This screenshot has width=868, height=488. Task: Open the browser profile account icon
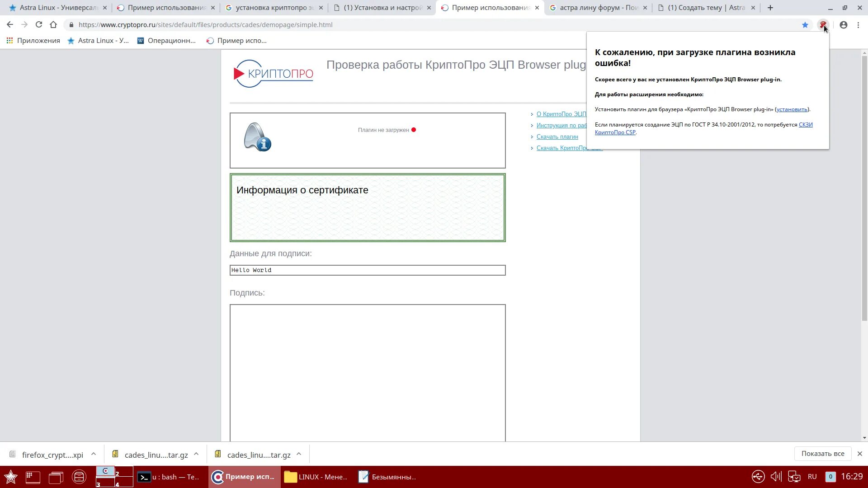pyautogui.click(x=844, y=25)
